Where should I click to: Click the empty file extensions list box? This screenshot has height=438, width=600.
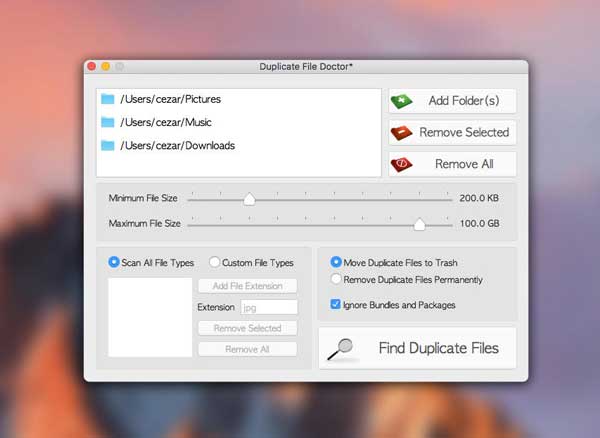click(x=150, y=318)
